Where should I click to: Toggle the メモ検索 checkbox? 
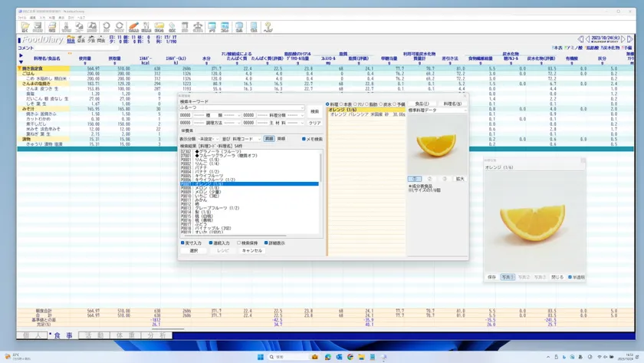(304, 140)
